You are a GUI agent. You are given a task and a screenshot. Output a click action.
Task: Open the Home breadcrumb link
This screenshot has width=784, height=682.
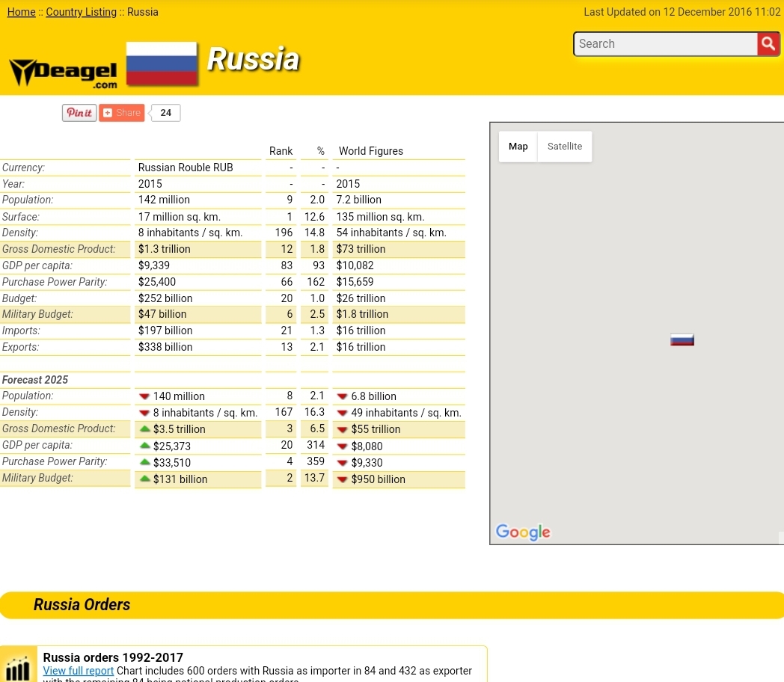tap(22, 12)
